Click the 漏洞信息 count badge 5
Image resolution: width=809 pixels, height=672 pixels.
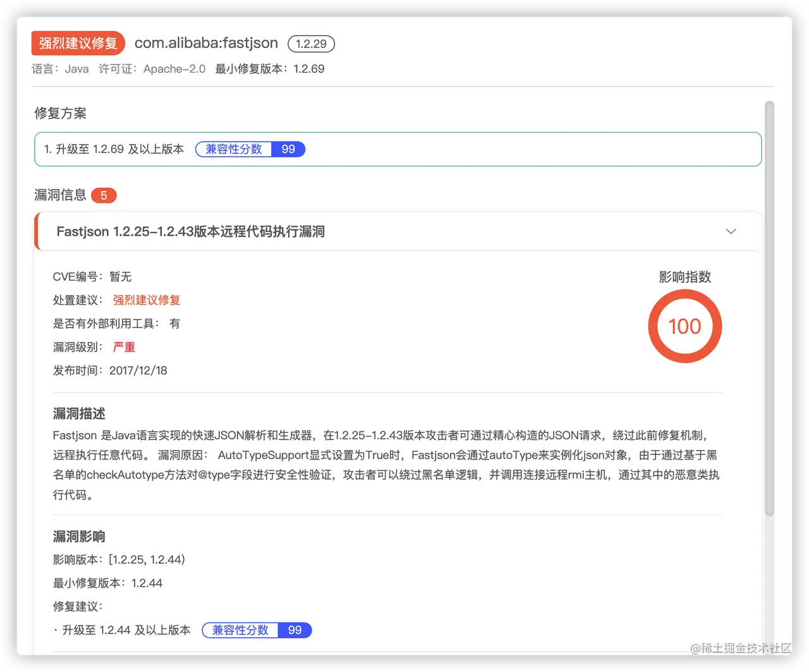(104, 195)
